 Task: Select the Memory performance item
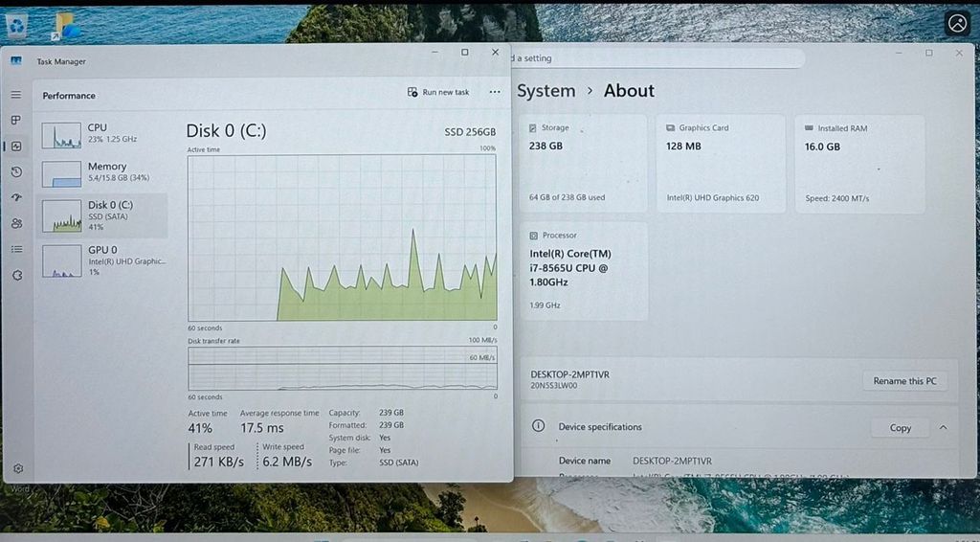tap(100, 173)
